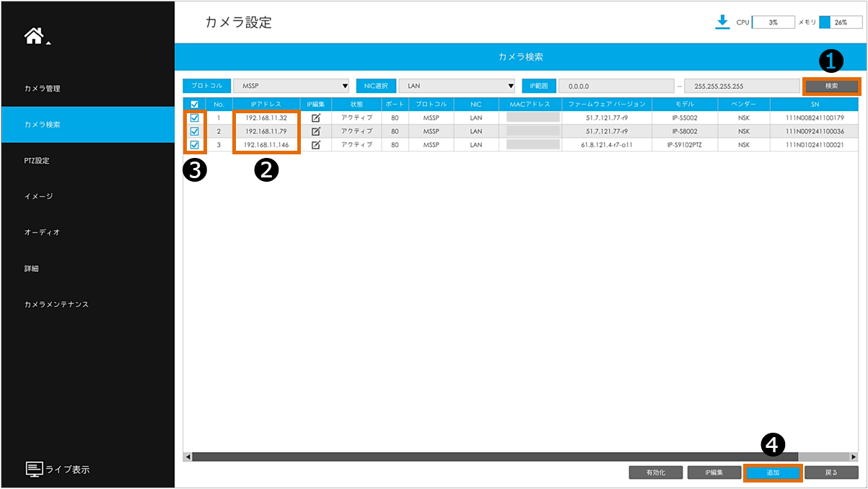The height and width of the screenshot is (489, 868).
Task: Open the NIC選択 LAN dropdown
Action: (457, 86)
